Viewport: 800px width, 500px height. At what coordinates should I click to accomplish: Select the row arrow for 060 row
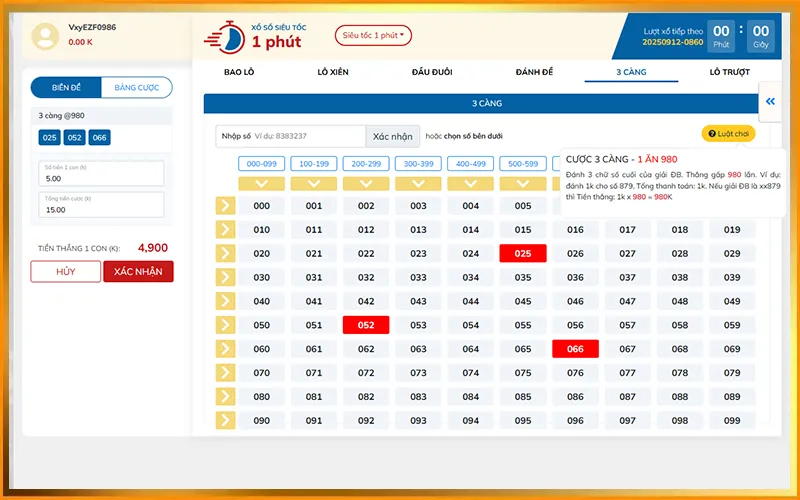(x=225, y=349)
